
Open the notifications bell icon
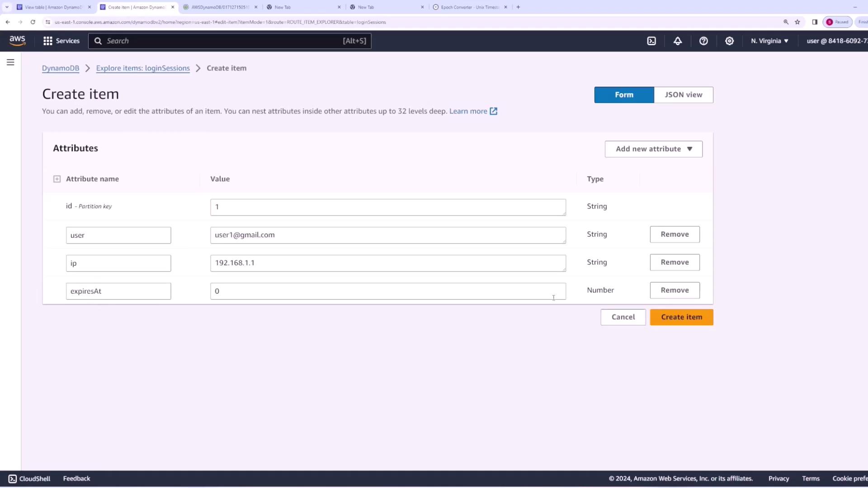pos(677,41)
